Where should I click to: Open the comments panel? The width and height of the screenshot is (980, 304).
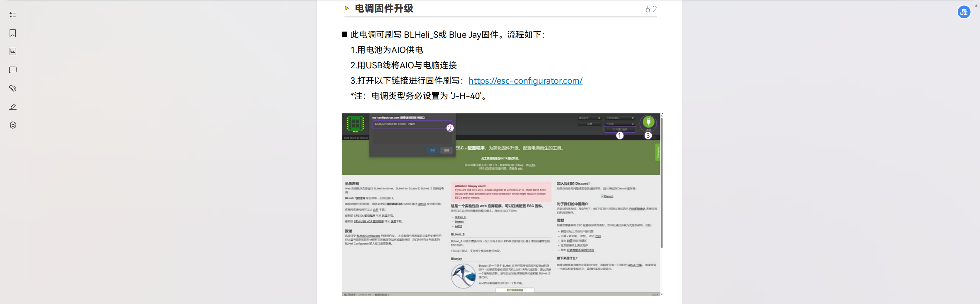click(13, 70)
